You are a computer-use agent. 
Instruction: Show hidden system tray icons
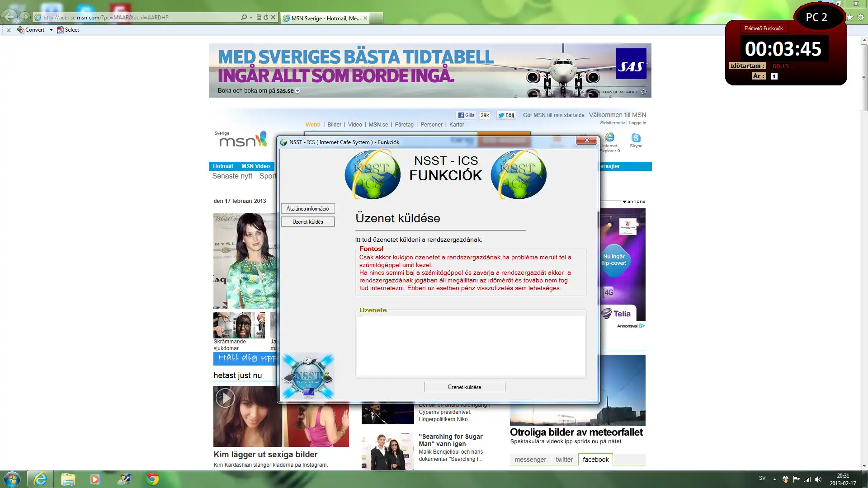(774, 479)
